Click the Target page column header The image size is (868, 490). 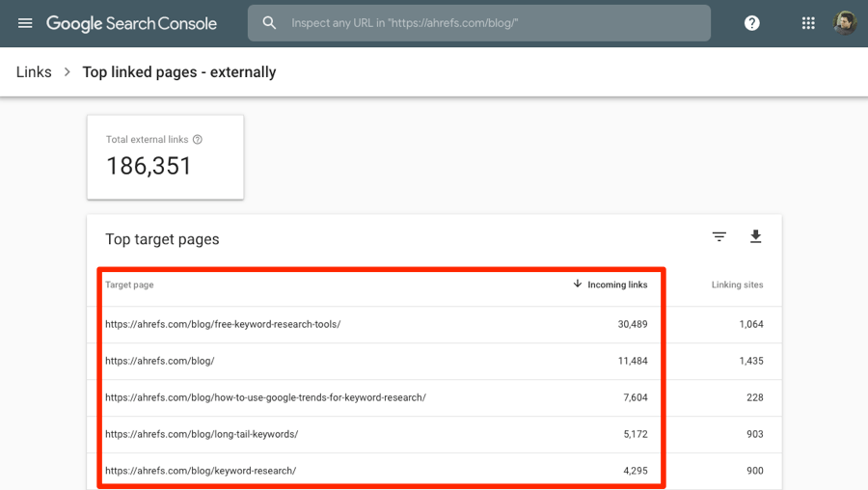click(129, 285)
